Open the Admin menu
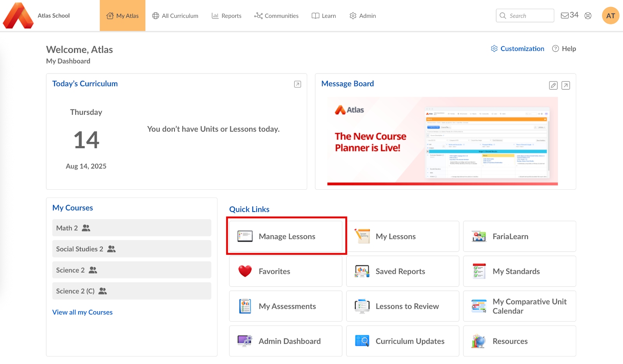The image size is (623, 364). click(363, 16)
